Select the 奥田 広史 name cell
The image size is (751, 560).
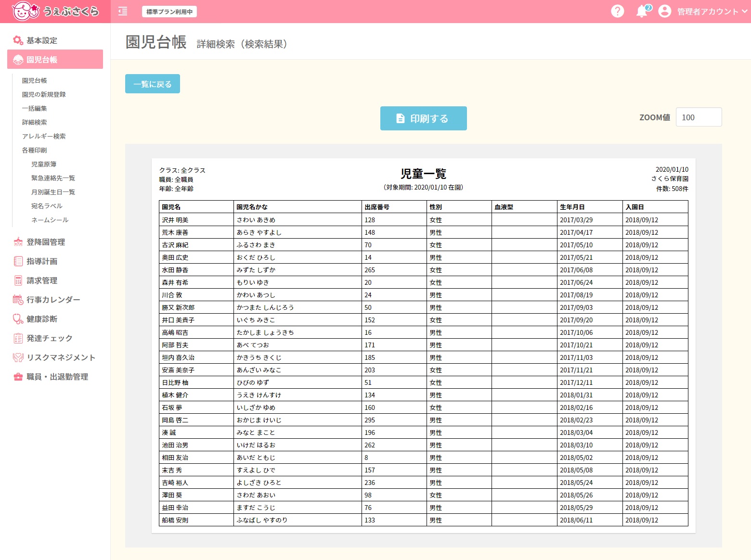[196, 257]
